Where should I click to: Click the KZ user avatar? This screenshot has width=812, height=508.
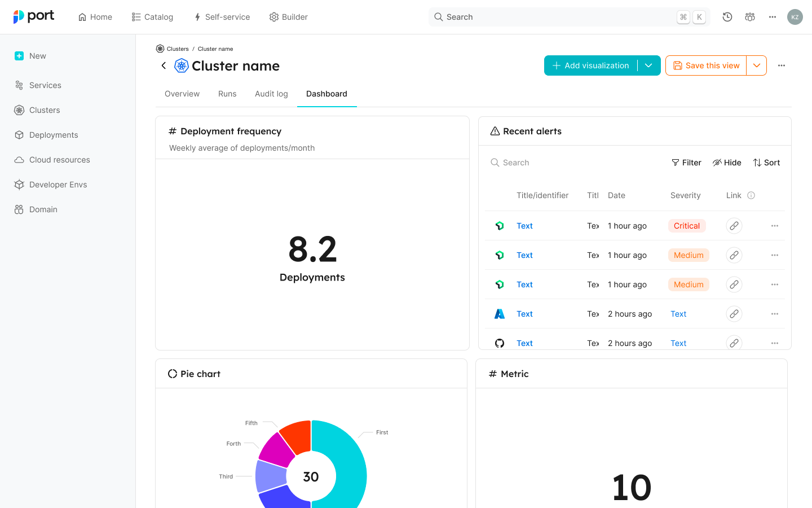[795, 17]
